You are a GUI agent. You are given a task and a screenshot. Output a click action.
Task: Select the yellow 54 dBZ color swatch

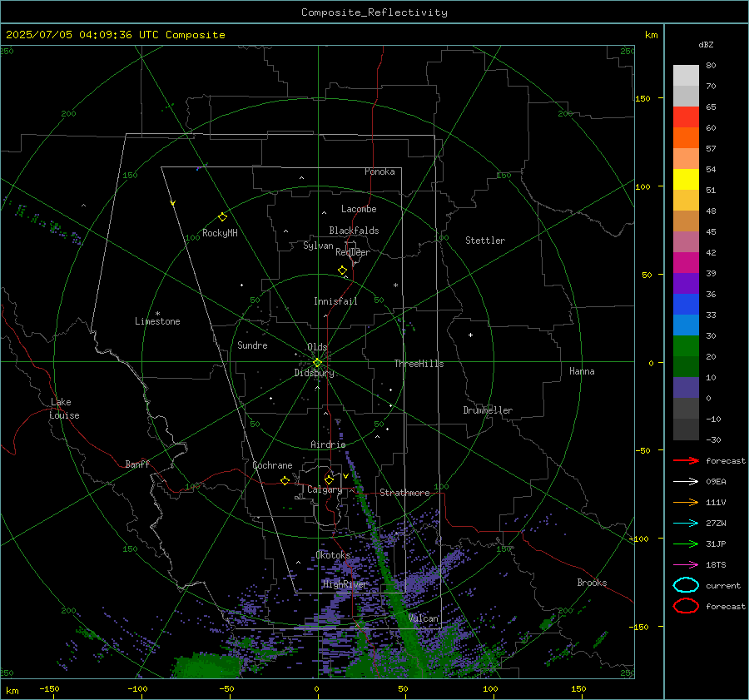tap(686, 179)
